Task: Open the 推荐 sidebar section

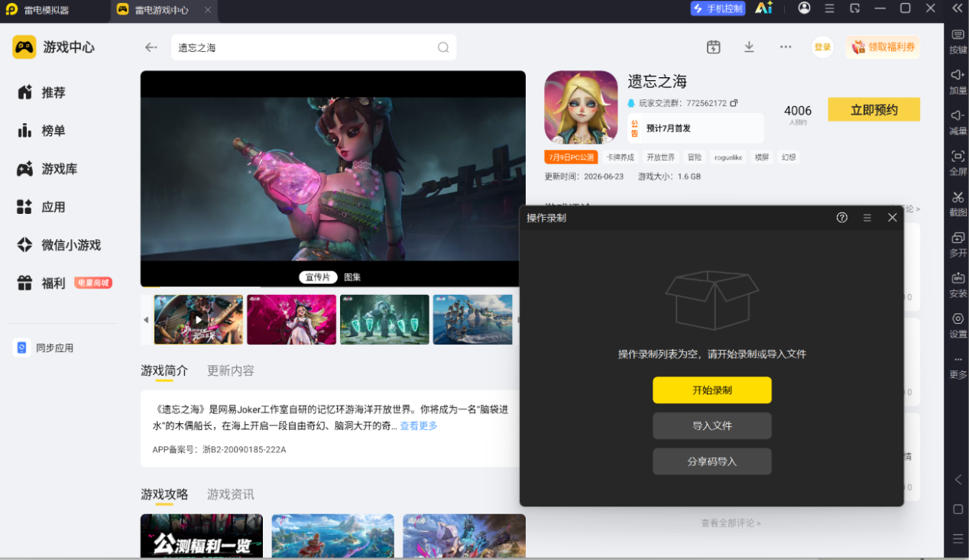Action: pos(42,92)
